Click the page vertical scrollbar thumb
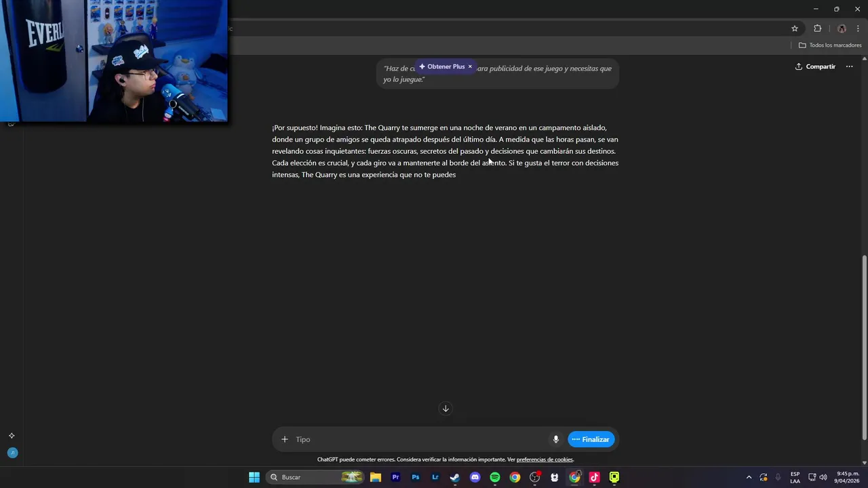The height and width of the screenshot is (488, 868). click(x=864, y=348)
